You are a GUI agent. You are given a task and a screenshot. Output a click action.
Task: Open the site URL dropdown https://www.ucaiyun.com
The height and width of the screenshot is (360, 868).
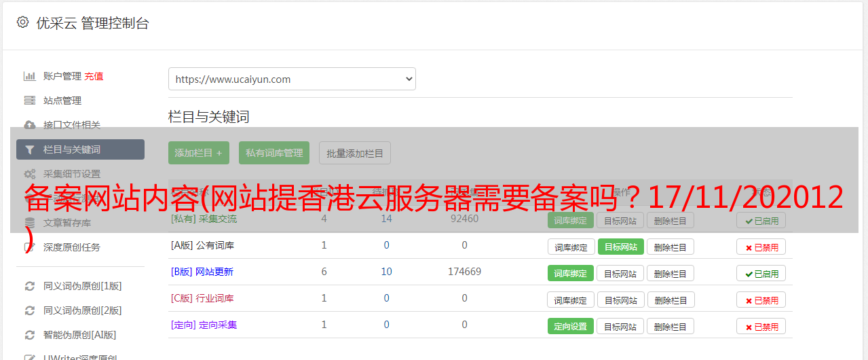(x=292, y=79)
